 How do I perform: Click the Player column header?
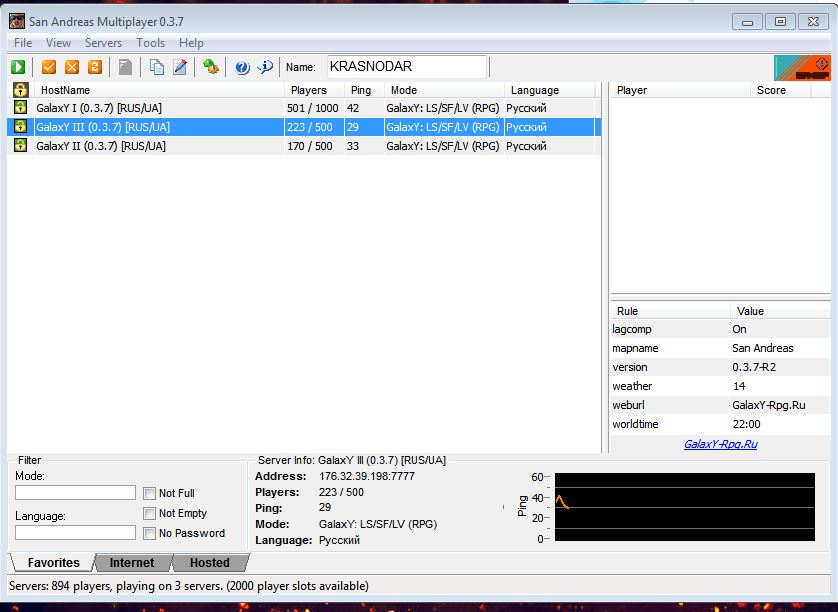(680, 90)
